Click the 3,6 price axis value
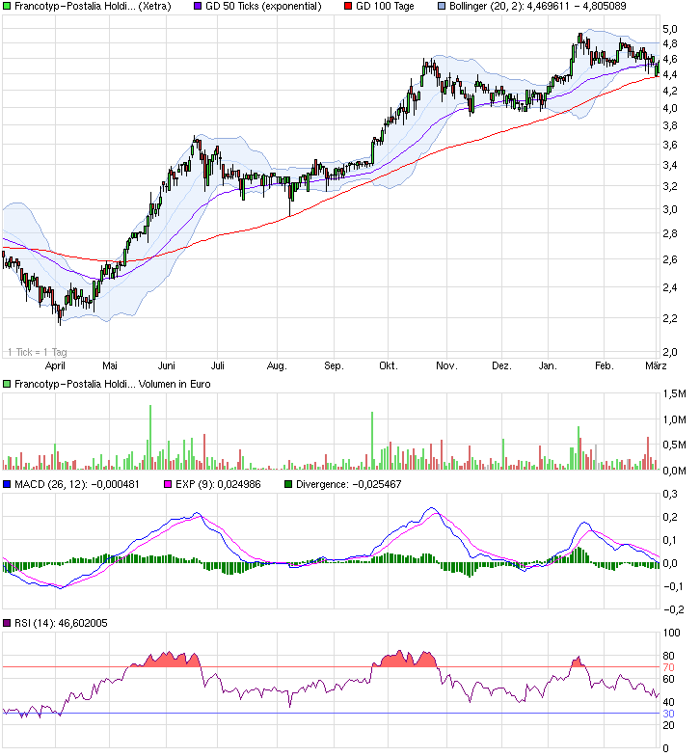The width and height of the screenshot is (700, 756). tap(669, 145)
